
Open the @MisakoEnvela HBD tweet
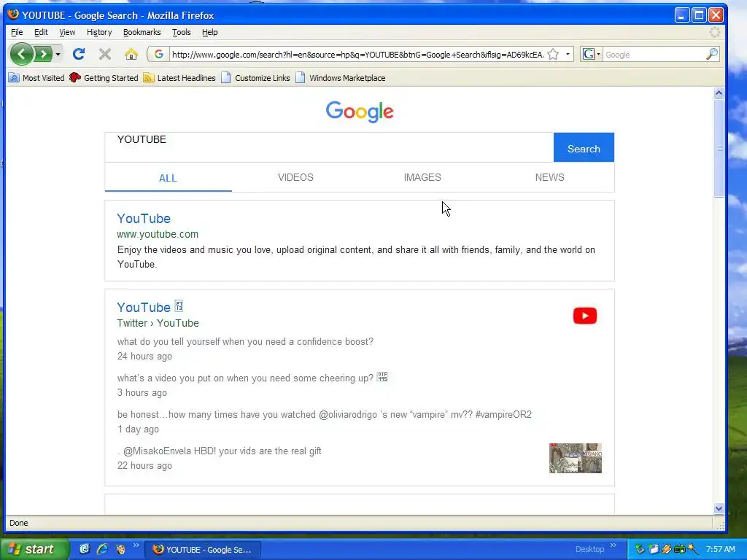coord(220,451)
